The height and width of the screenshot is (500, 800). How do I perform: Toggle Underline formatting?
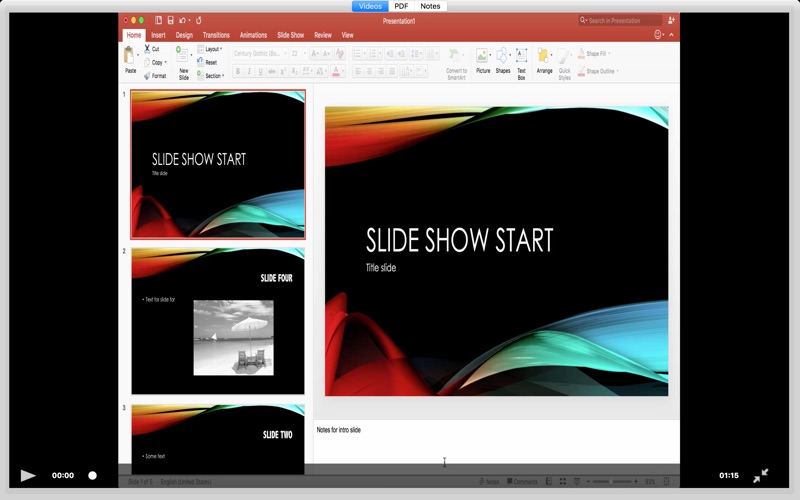coord(260,71)
